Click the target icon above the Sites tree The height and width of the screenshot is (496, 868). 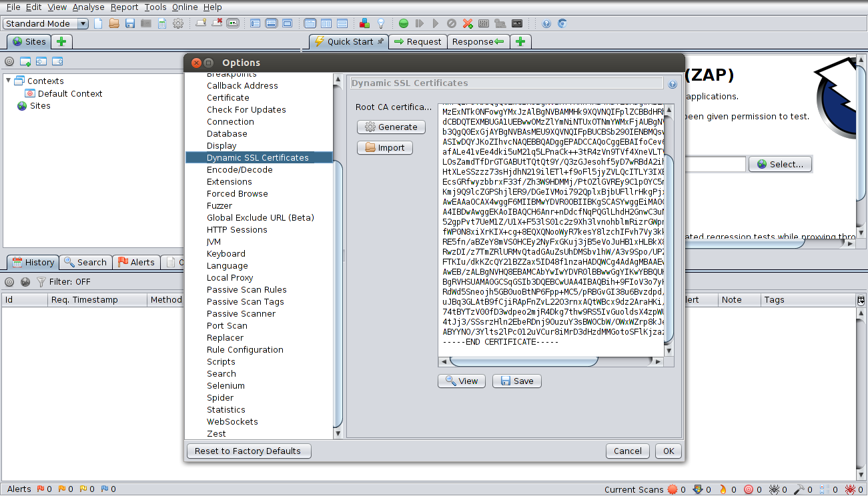(x=9, y=61)
